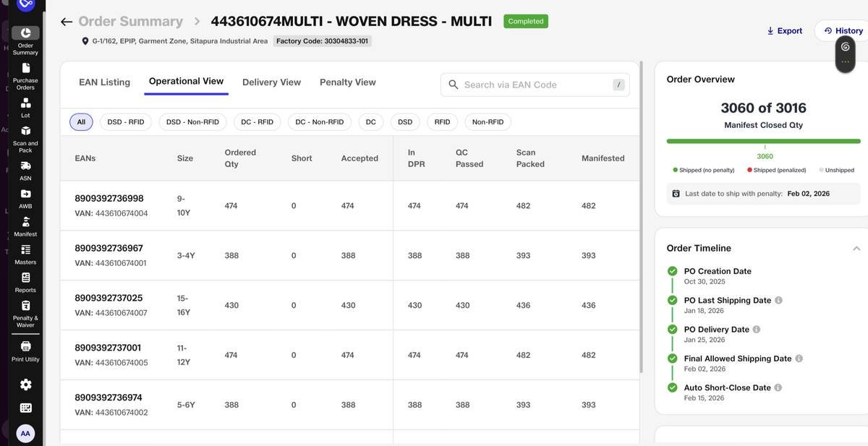The height and width of the screenshot is (446, 868).
Task: Open Masters in the sidebar
Action: (25, 254)
